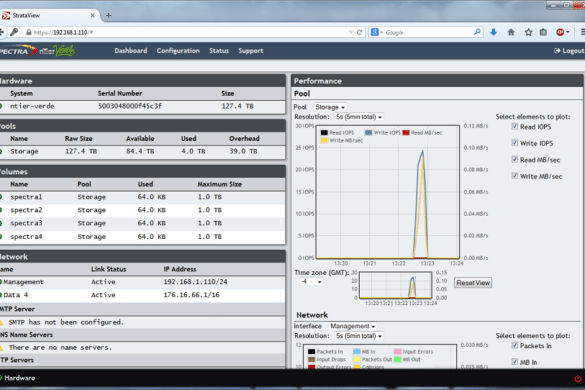
Task: Click the Logout link
Action: (x=569, y=51)
